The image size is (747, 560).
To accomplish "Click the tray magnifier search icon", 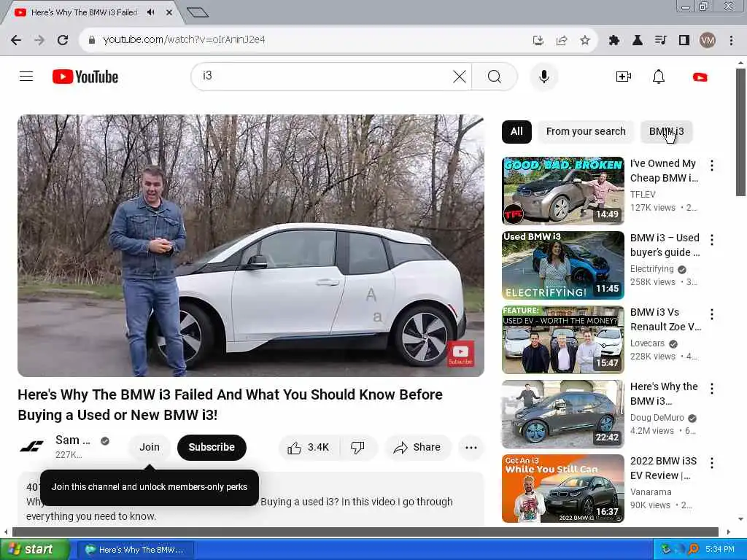I will click(694, 550).
